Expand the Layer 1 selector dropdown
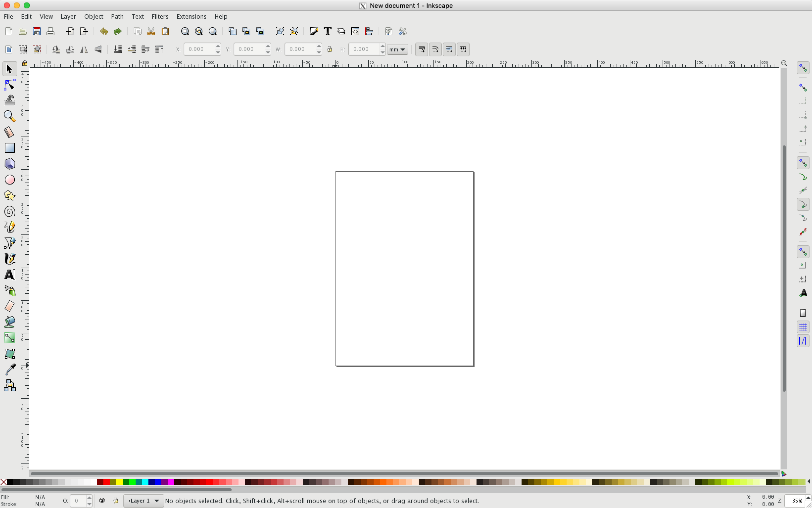This screenshot has width=812, height=508. click(143, 501)
